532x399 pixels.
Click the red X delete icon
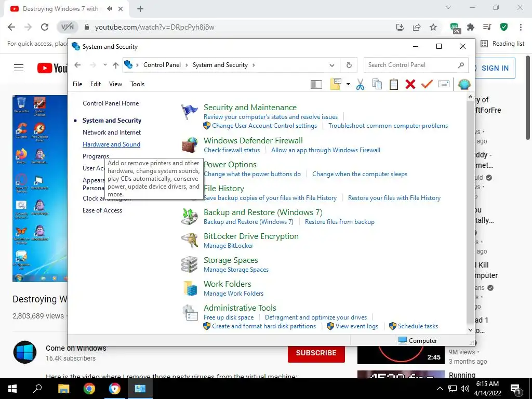[410, 84]
